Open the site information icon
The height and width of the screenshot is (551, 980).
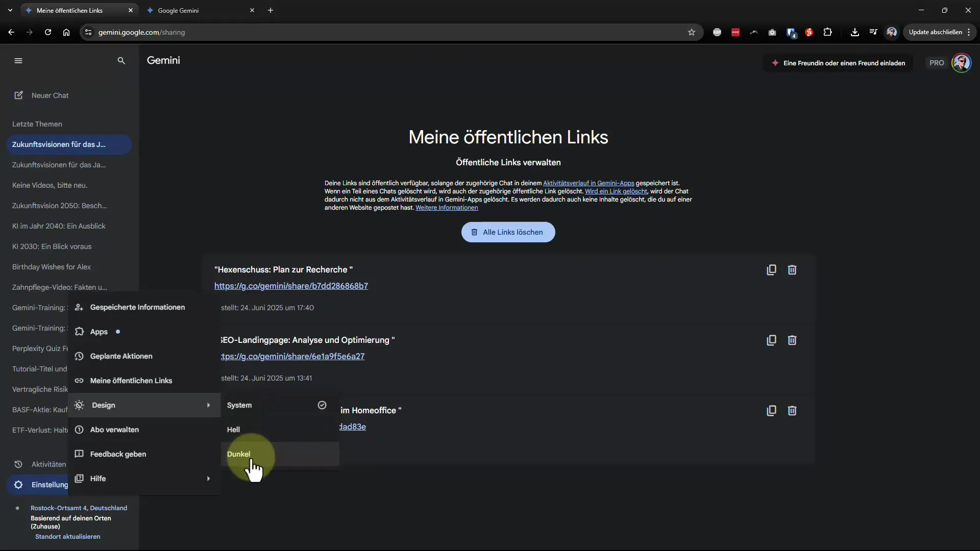point(88,32)
